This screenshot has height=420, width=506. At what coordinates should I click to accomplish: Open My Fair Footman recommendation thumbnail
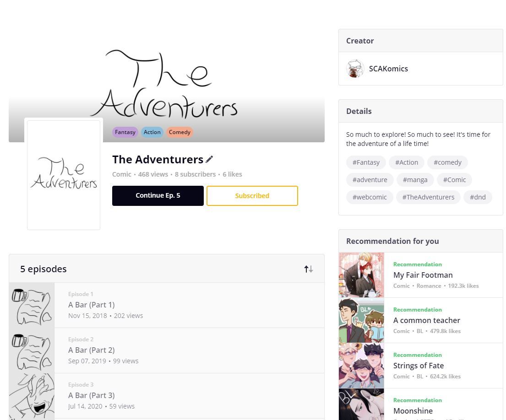pyautogui.click(x=361, y=275)
